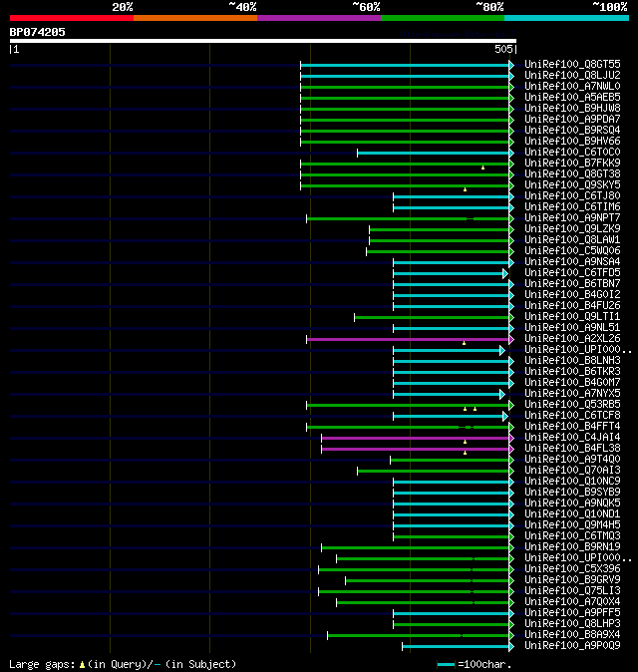Click the UniRef100_C4JAI4 label
This screenshot has height=672, width=638.
tap(572, 437)
